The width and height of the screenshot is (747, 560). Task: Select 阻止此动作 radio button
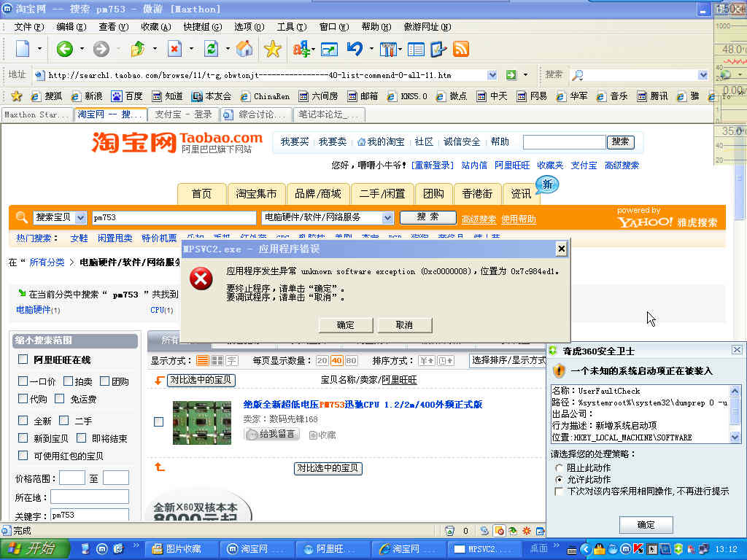coord(560,468)
